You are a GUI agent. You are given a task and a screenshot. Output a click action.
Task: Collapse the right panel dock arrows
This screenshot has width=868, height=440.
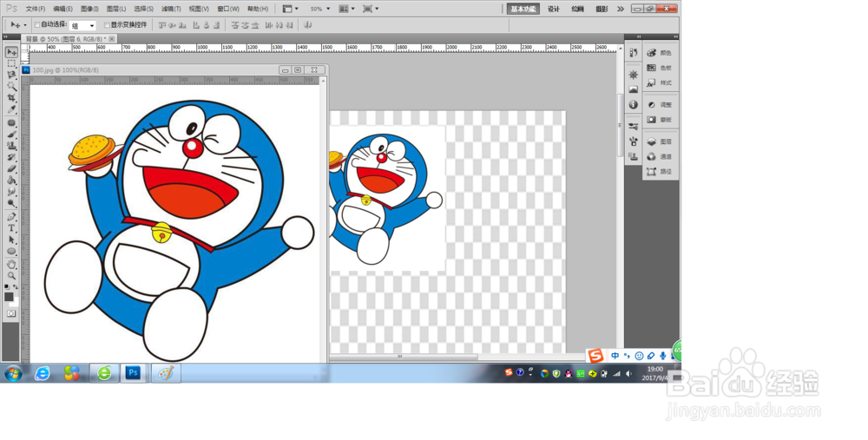point(675,37)
